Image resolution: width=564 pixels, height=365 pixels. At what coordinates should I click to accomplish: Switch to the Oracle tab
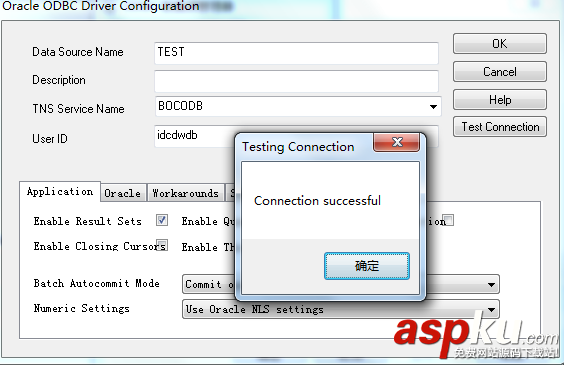click(x=123, y=193)
